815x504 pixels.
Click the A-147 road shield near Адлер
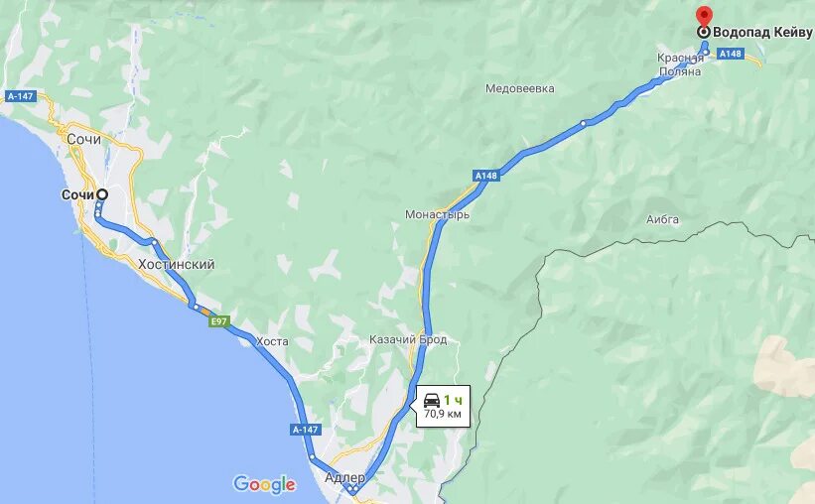pyautogui.click(x=305, y=430)
